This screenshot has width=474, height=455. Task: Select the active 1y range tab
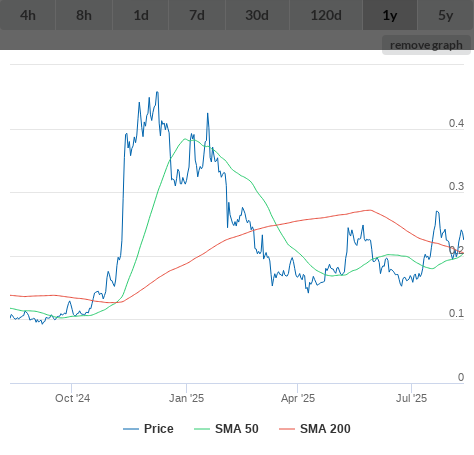click(390, 15)
